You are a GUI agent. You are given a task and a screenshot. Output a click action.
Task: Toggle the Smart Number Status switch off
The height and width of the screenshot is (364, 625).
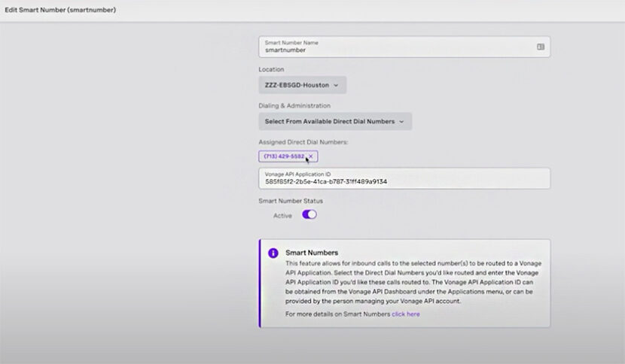click(309, 214)
